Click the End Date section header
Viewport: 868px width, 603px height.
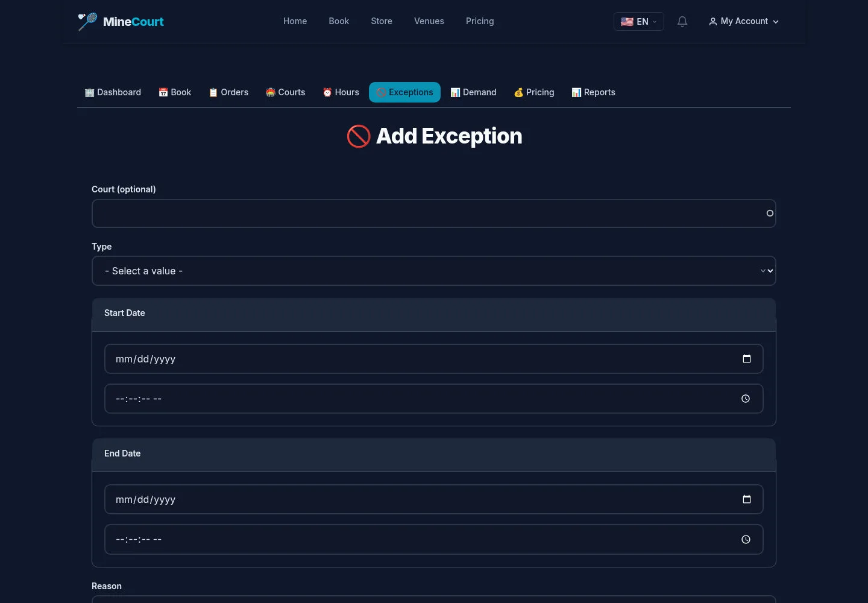pyautogui.click(x=434, y=455)
